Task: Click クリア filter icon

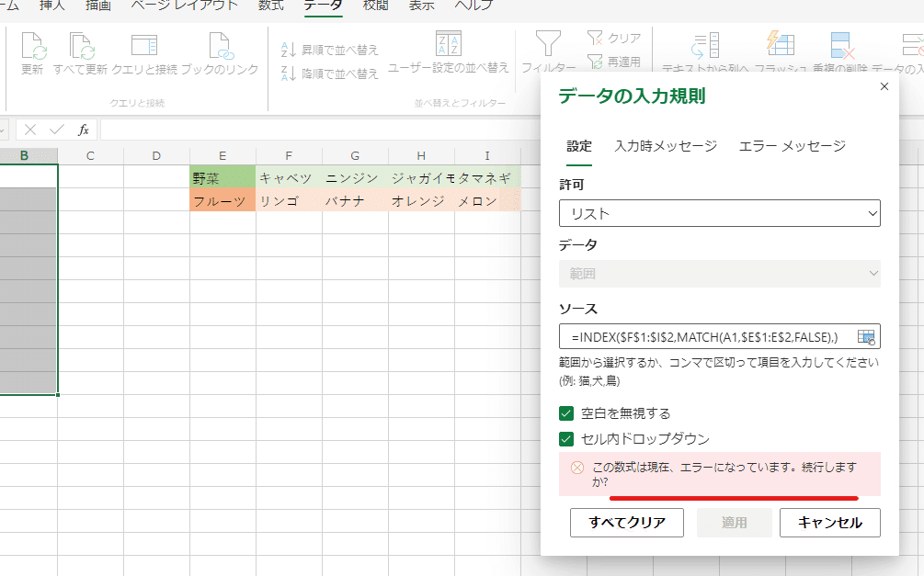Action: (595, 39)
